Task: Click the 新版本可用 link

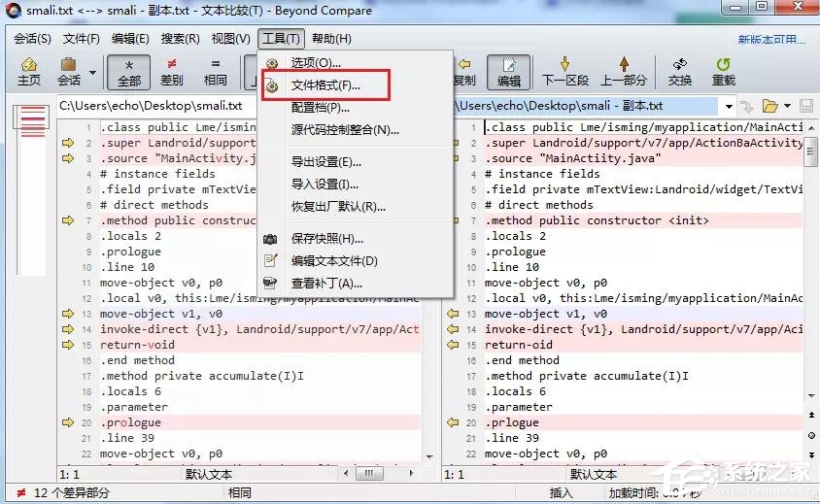Action: point(771,39)
